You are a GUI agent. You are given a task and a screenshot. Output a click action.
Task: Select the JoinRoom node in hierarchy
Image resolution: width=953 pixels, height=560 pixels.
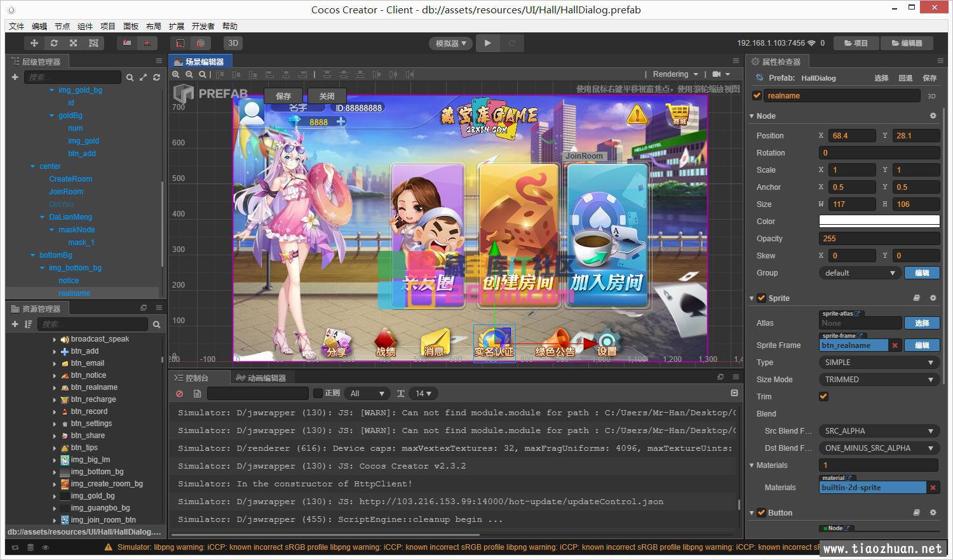[66, 192]
